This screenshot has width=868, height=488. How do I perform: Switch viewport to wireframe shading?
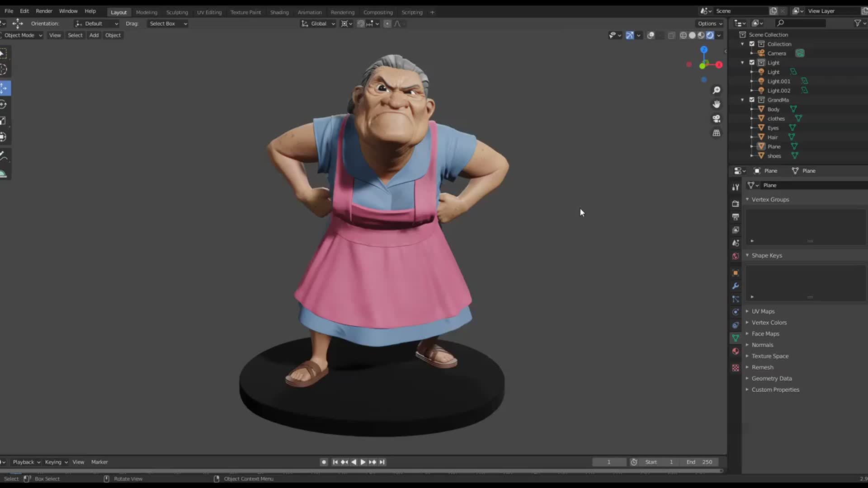684,35
